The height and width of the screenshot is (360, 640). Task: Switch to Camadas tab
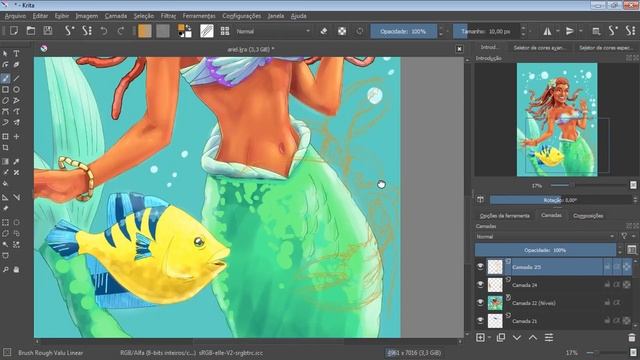[x=551, y=215]
